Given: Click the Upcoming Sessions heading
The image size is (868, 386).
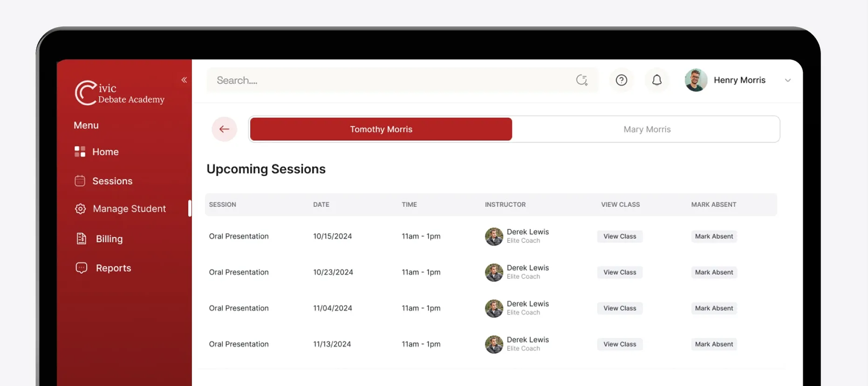Looking at the screenshot, I should coord(266,169).
